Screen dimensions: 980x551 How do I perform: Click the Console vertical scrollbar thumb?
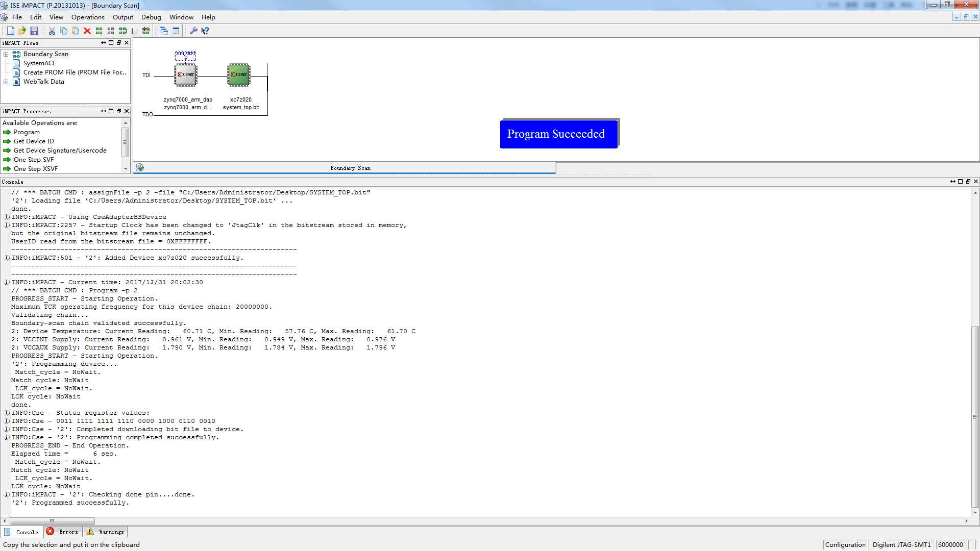click(975, 416)
